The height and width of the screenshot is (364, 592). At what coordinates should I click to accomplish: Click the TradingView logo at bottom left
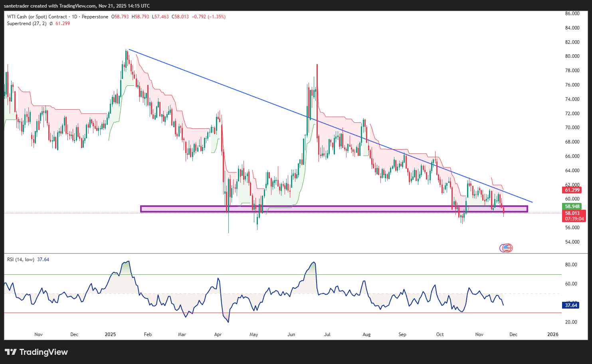pos(36,352)
